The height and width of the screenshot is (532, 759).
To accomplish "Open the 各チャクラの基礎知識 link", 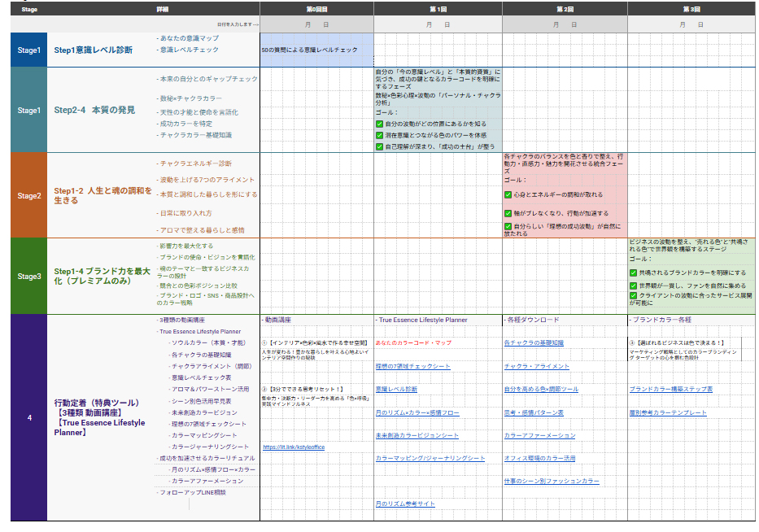I will tap(533, 343).
